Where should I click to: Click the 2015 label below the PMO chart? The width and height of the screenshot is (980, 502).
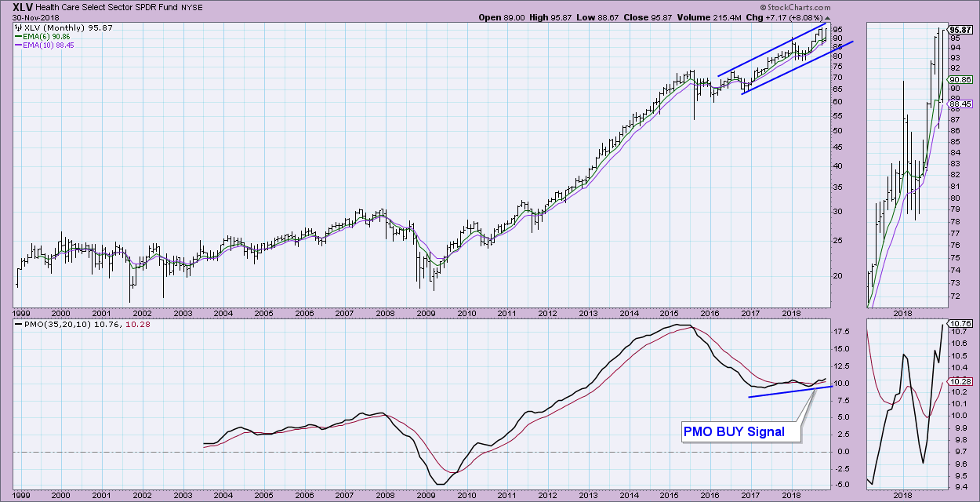669,496
